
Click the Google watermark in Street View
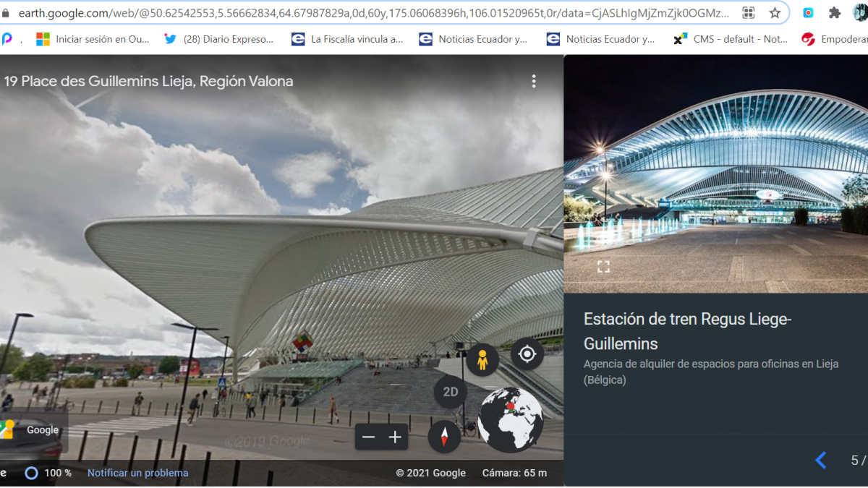tap(43, 429)
